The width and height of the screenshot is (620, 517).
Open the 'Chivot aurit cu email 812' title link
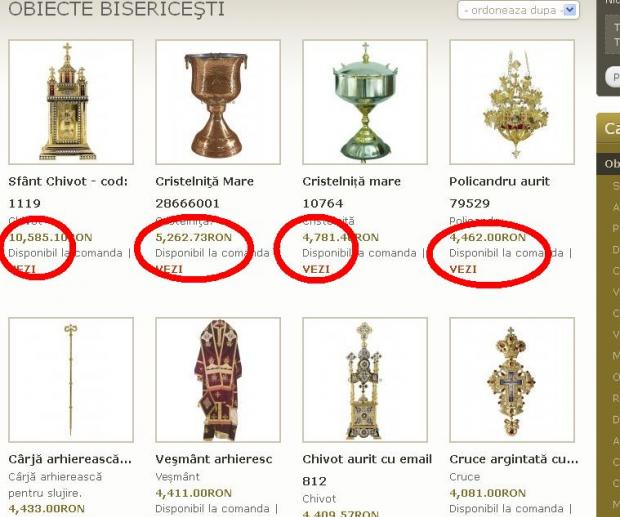pyautogui.click(x=367, y=470)
